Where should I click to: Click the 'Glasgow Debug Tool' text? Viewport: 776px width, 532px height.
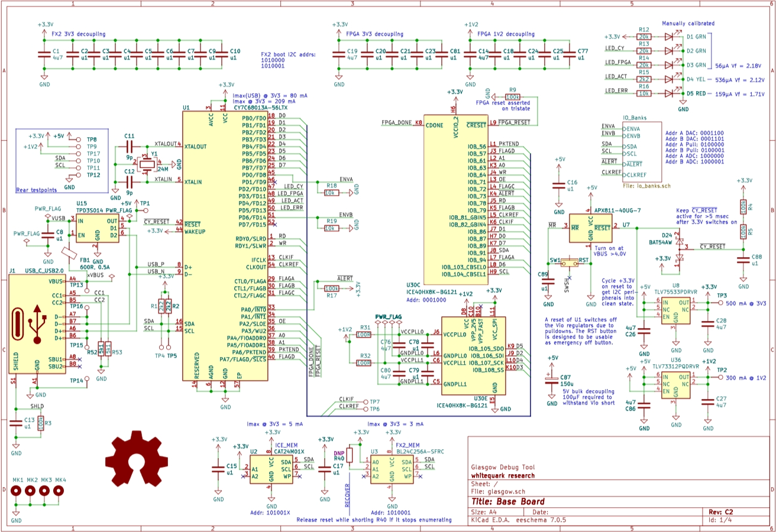pyautogui.click(x=503, y=466)
